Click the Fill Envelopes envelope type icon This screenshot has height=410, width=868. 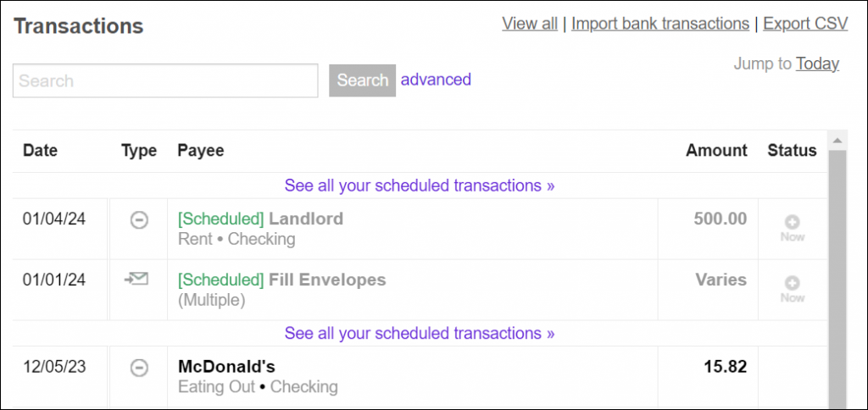point(138,280)
